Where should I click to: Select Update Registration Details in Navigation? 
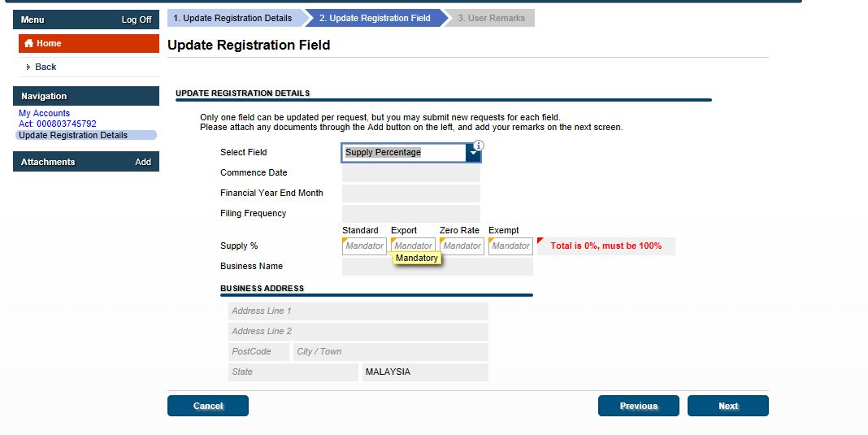73,135
